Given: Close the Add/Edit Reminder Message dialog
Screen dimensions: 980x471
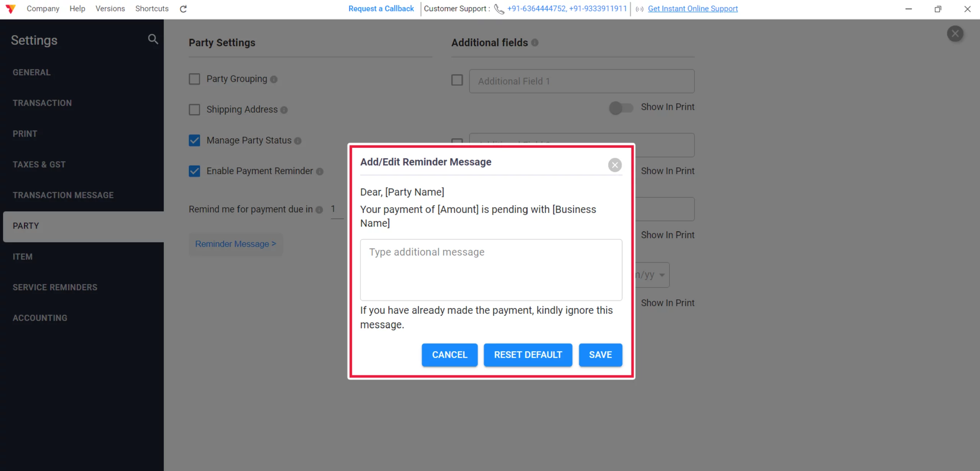Looking at the screenshot, I should point(615,165).
